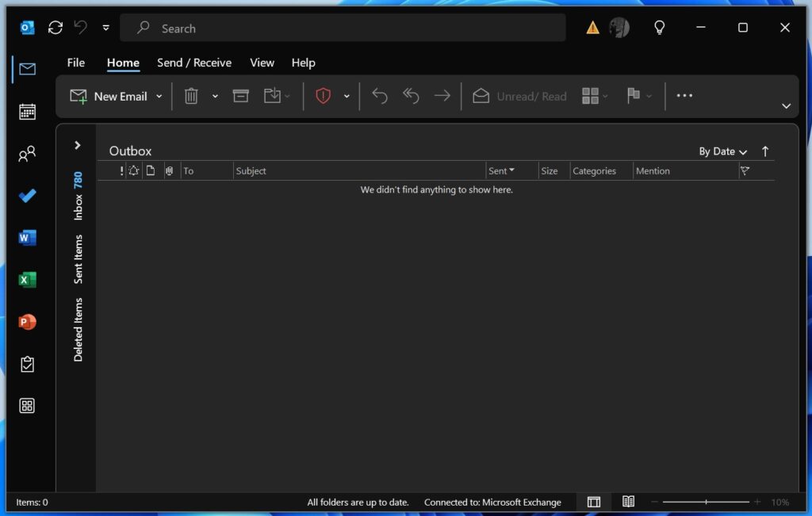Open the To Do checkmark app
812x516 pixels.
[x=27, y=196]
